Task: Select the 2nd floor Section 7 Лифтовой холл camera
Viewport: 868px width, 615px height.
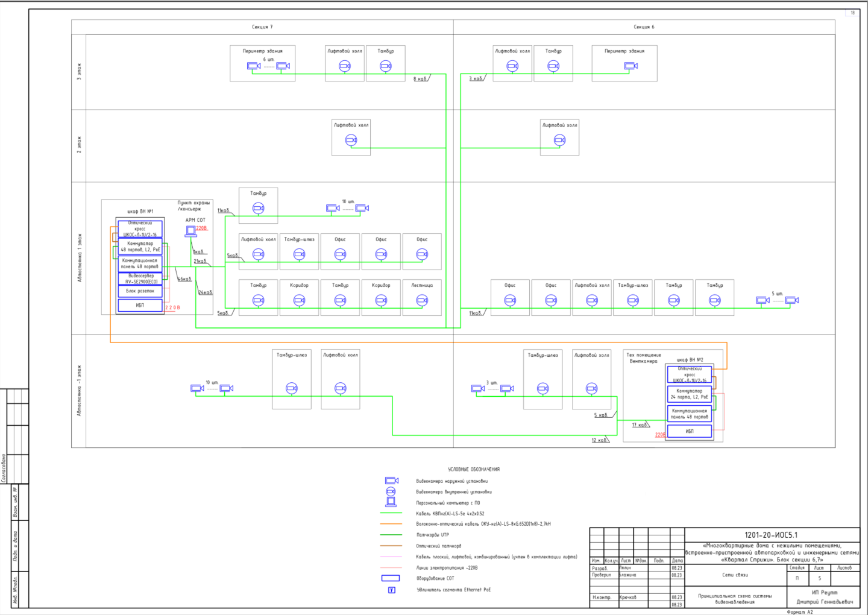Action: pyautogui.click(x=351, y=140)
